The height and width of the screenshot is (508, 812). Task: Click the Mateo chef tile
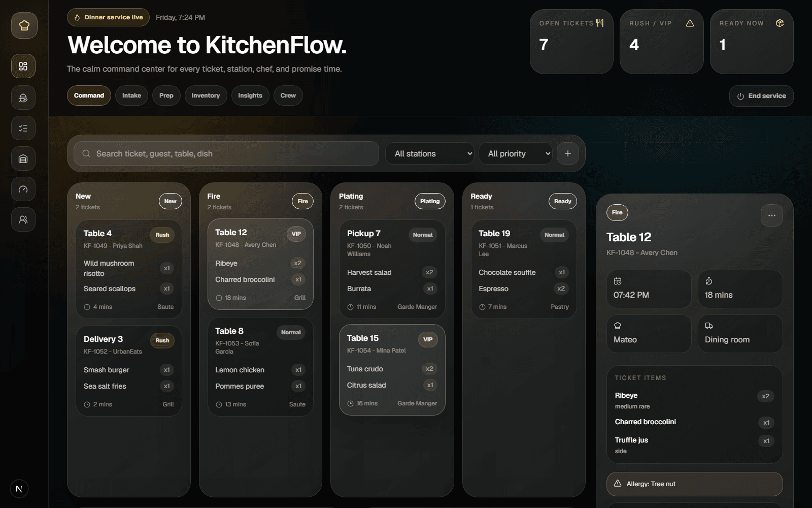649,334
